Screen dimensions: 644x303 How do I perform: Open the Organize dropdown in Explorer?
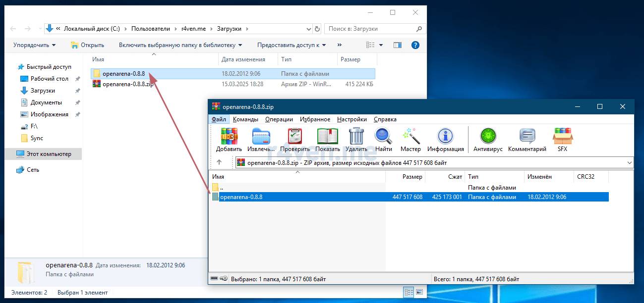(x=34, y=45)
